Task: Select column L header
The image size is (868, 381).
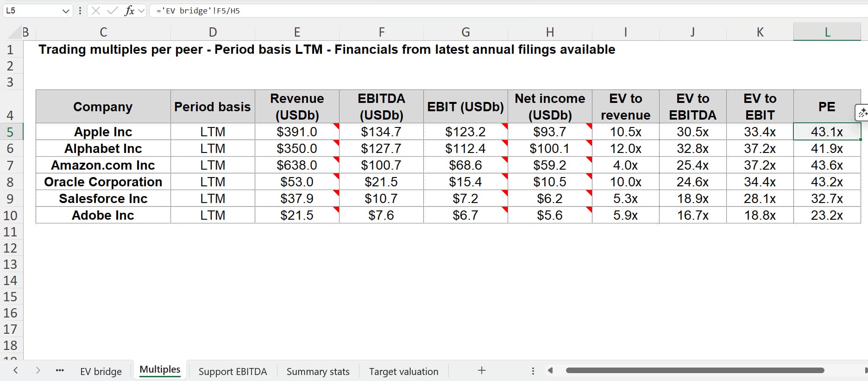Action: point(827,32)
